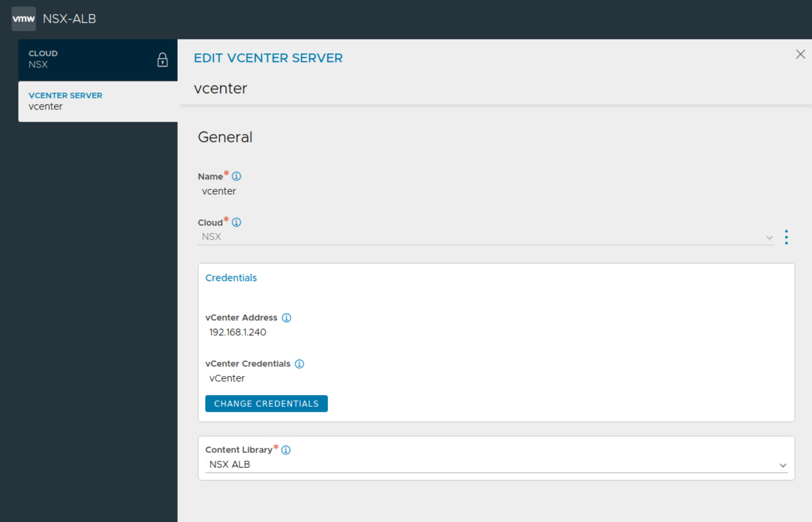
Task: Click the NSX-ALB product title
Action: [69, 19]
